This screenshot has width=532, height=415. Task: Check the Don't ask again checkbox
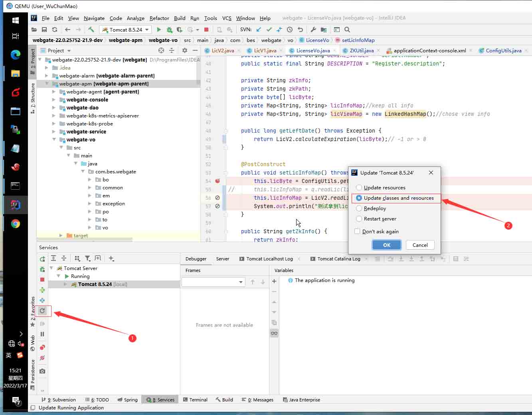pyautogui.click(x=357, y=231)
